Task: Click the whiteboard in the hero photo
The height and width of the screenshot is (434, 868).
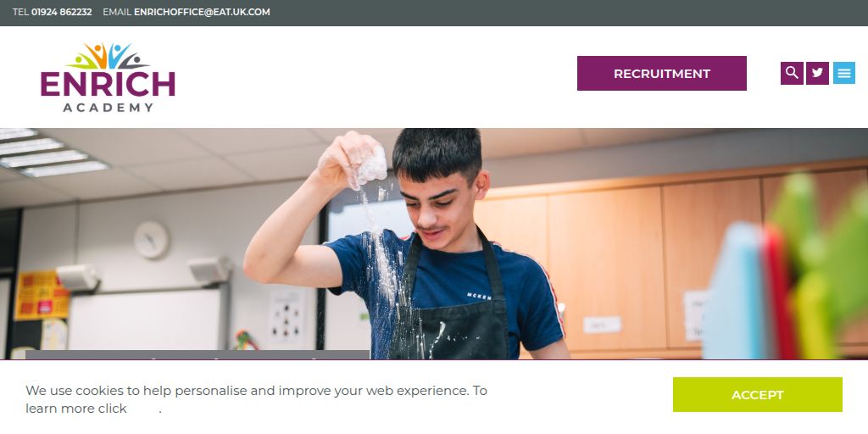Action: (145, 320)
